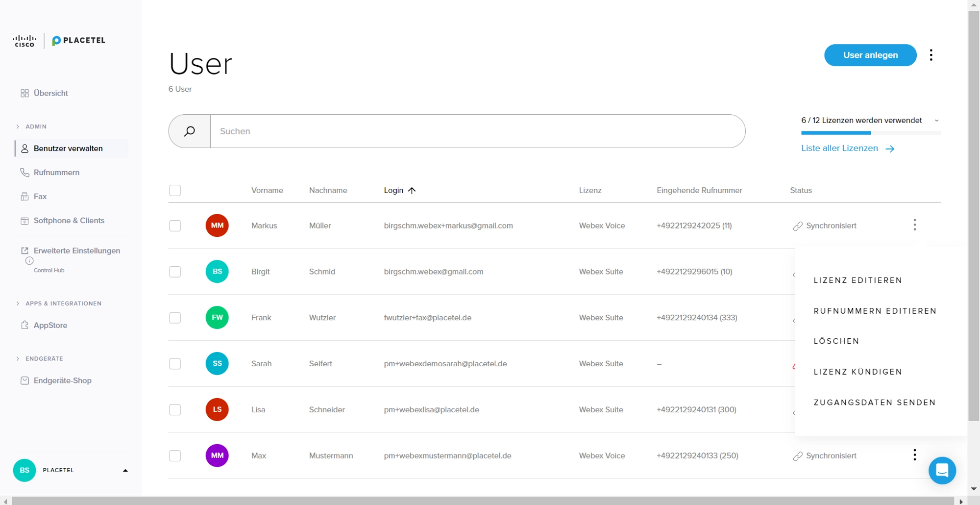Screen dimensions: 980x505
Task: Choose Lizenz editieren from context menu
Action: (857, 280)
